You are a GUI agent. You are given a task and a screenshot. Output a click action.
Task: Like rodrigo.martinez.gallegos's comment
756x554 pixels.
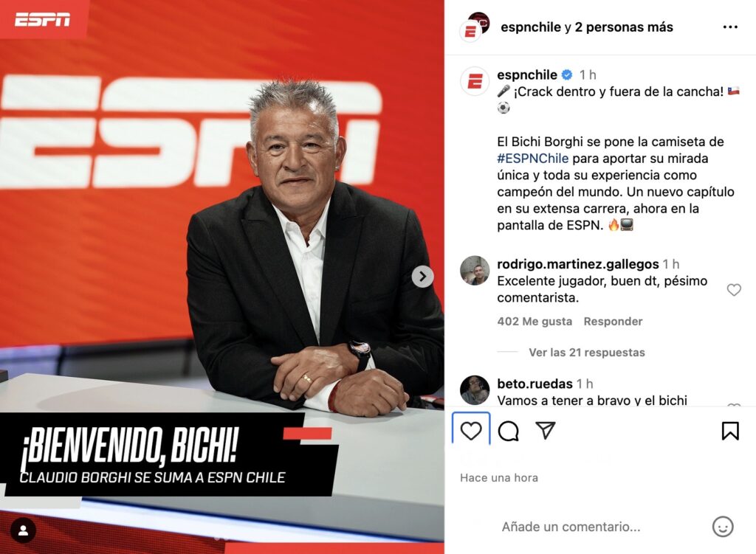[734, 289]
